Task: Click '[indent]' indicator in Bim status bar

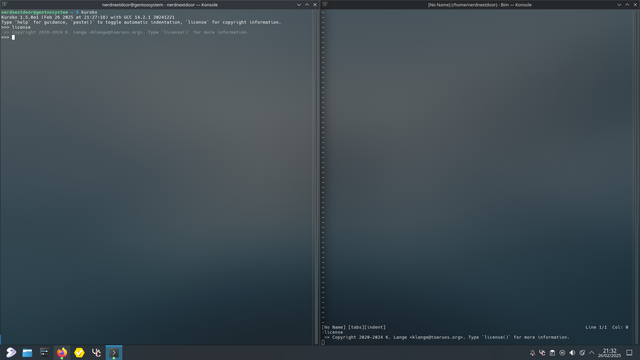Action: (375, 327)
